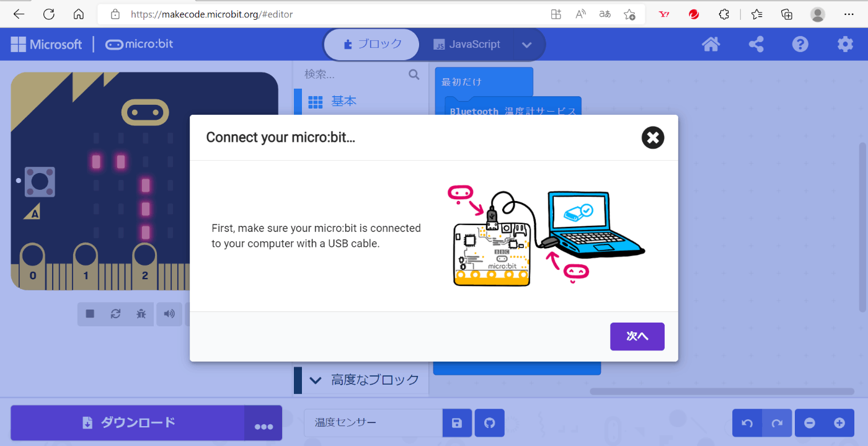Switch to the ブロック tab

[371, 44]
